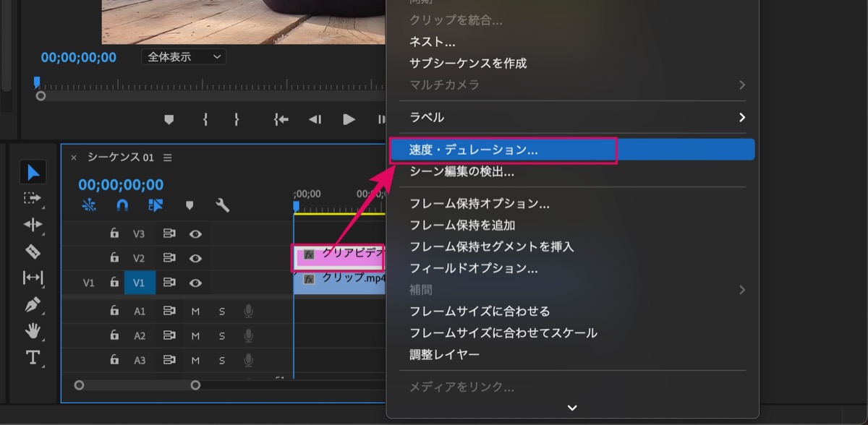Image resolution: width=868 pixels, height=425 pixels.
Task: Solo audio track A2
Action: 222,336
